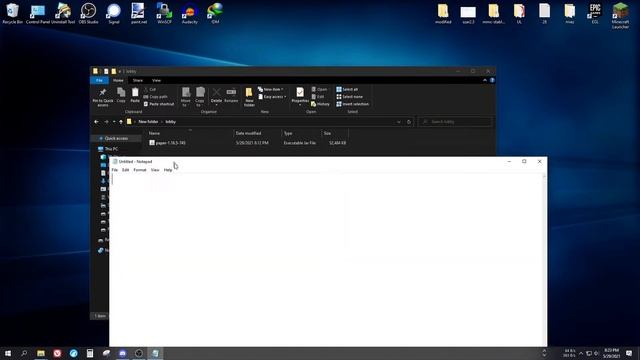This screenshot has height=360, width=640.
Task: Open the Recycle Bin desktop icon
Action: point(12,13)
